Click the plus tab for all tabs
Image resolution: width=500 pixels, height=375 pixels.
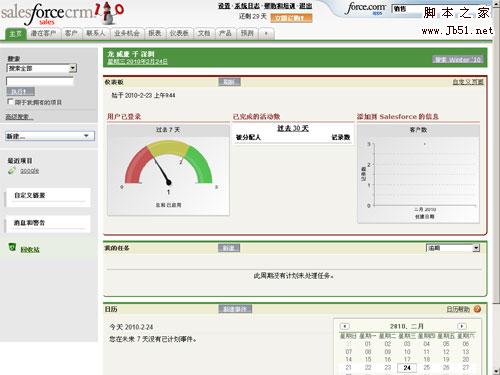coord(266,33)
